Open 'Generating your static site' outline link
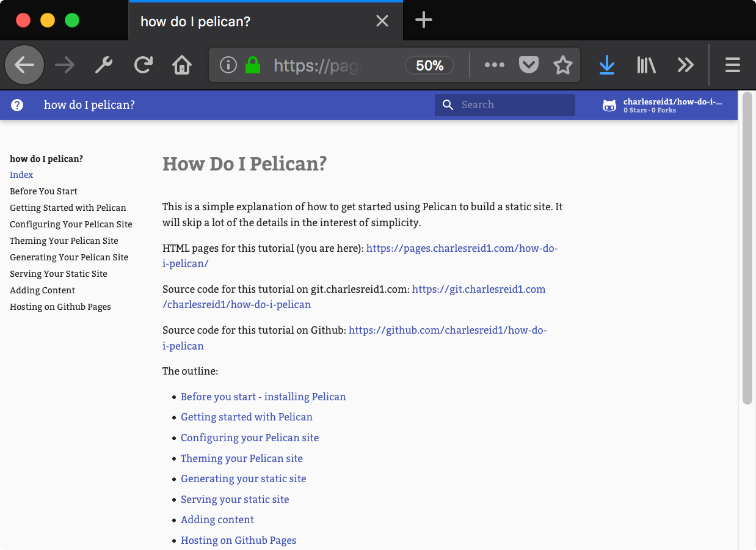 click(x=244, y=479)
